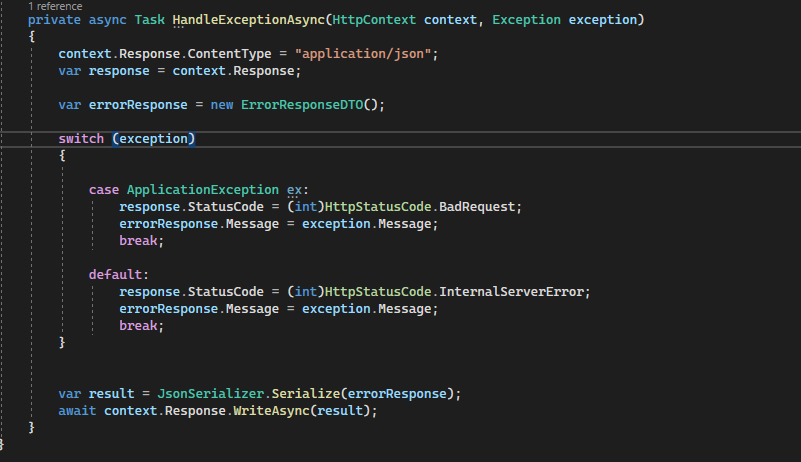Click closing brace of the switch block

click(62, 342)
